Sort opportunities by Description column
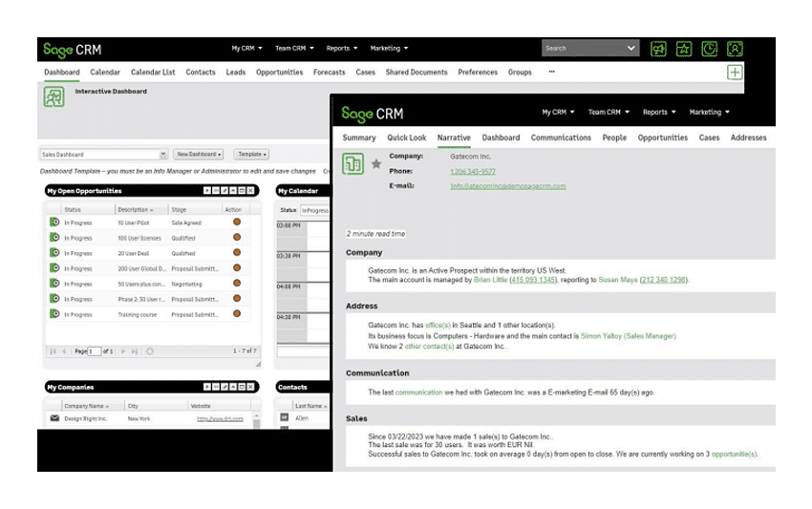 coord(140,210)
